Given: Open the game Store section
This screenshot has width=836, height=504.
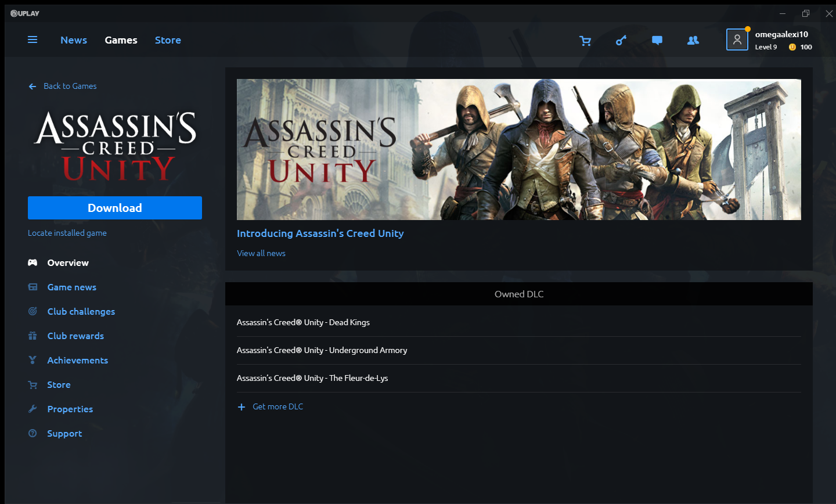Looking at the screenshot, I should [59, 385].
